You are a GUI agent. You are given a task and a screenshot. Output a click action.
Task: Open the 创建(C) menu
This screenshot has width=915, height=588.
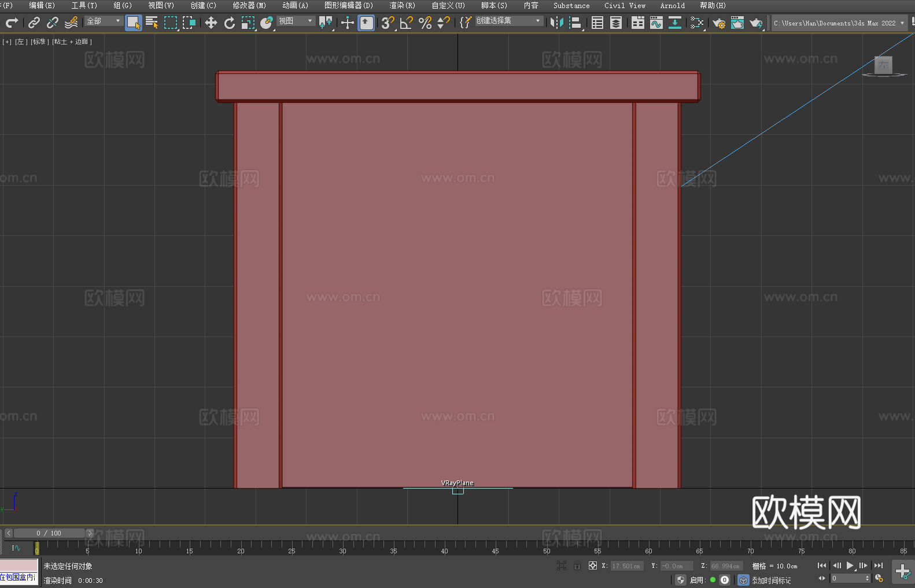pos(203,5)
